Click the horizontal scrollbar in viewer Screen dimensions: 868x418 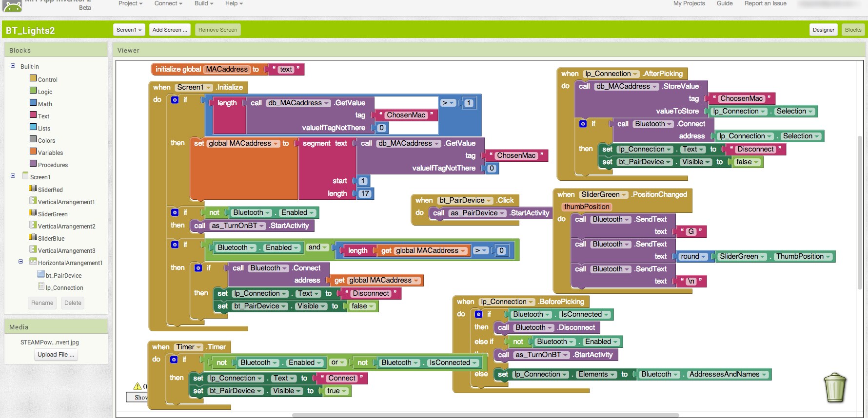click(x=485, y=416)
